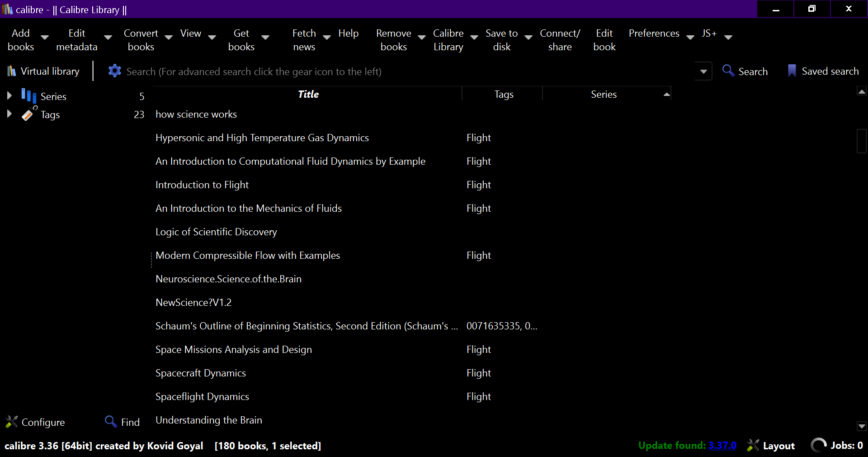
Task: Open the Preferences dropdown arrow
Action: coord(690,38)
